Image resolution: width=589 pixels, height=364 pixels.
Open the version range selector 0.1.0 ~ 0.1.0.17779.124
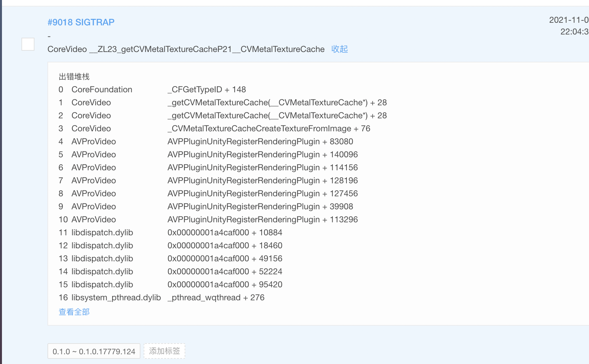(x=94, y=351)
